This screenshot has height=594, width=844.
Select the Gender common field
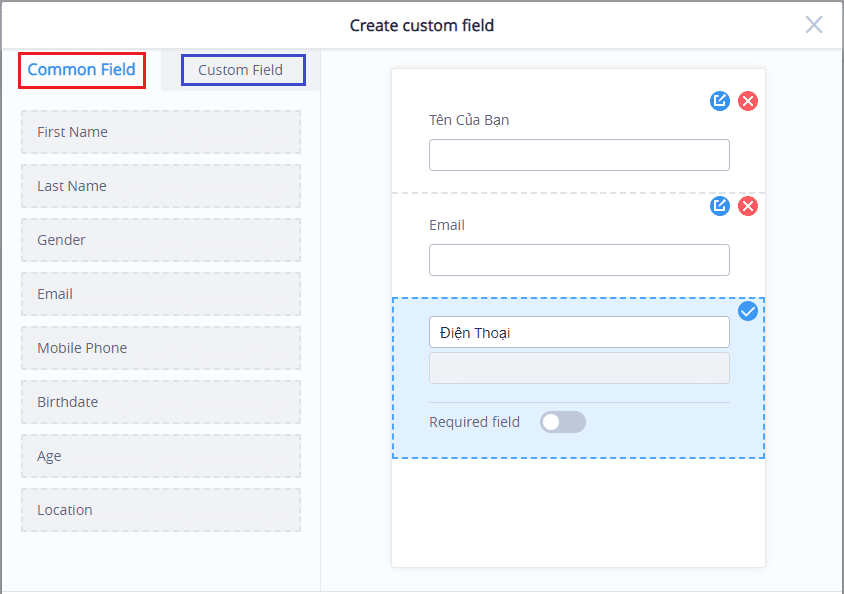coord(161,240)
